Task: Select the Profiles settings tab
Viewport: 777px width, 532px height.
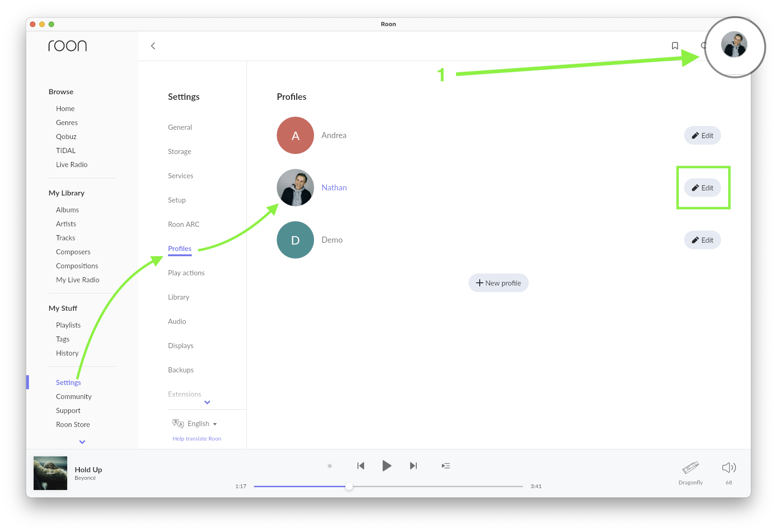Action: click(180, 249)
